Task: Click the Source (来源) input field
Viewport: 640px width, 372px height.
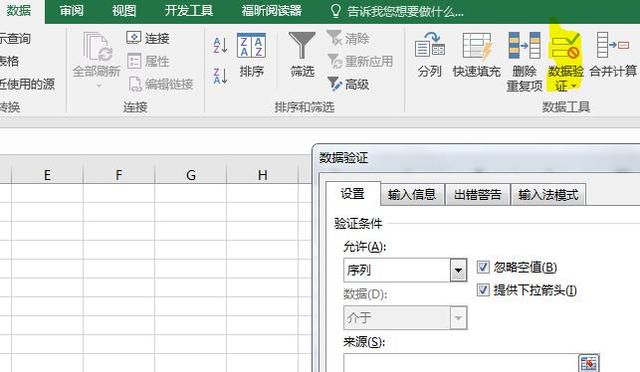Action: [x=460, y=363]
